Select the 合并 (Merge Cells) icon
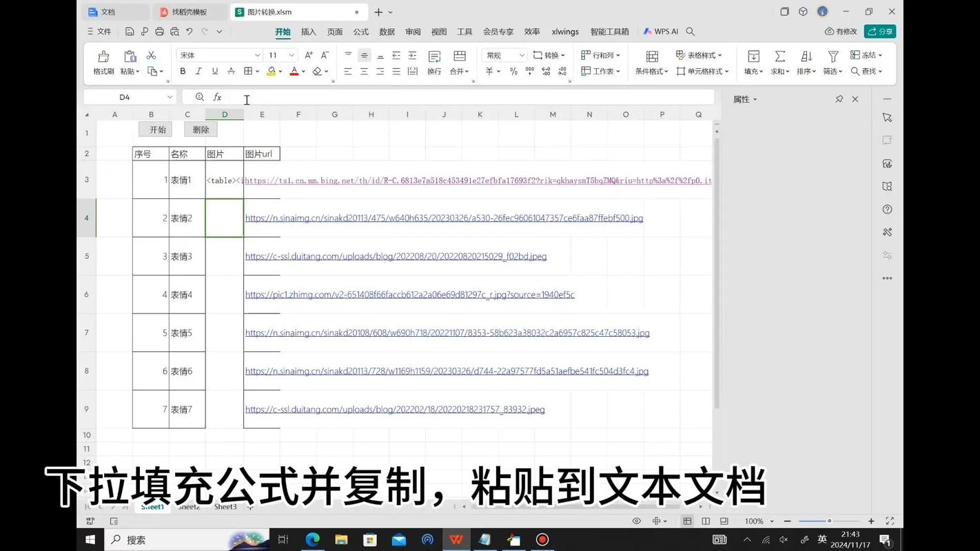 tap(457, 71)
